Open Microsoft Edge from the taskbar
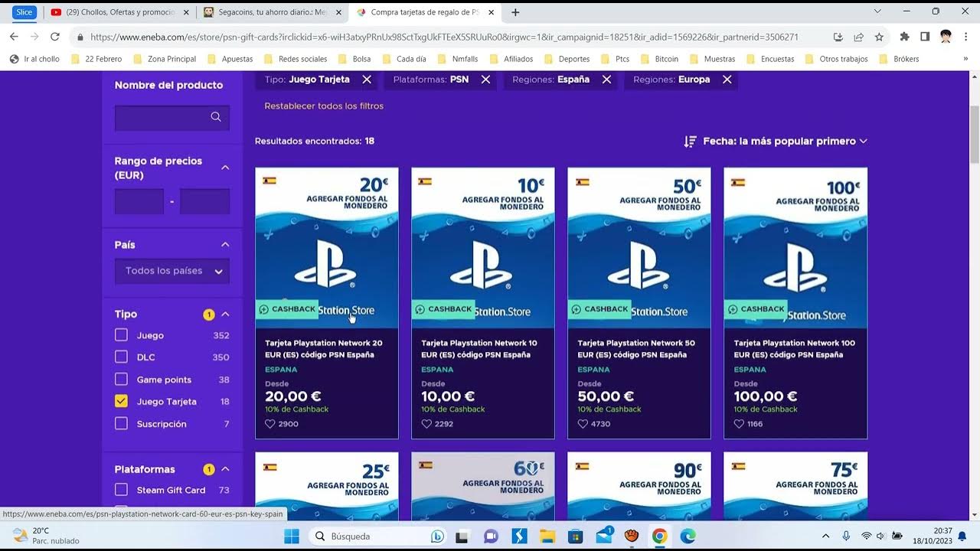 coord(688,536)
